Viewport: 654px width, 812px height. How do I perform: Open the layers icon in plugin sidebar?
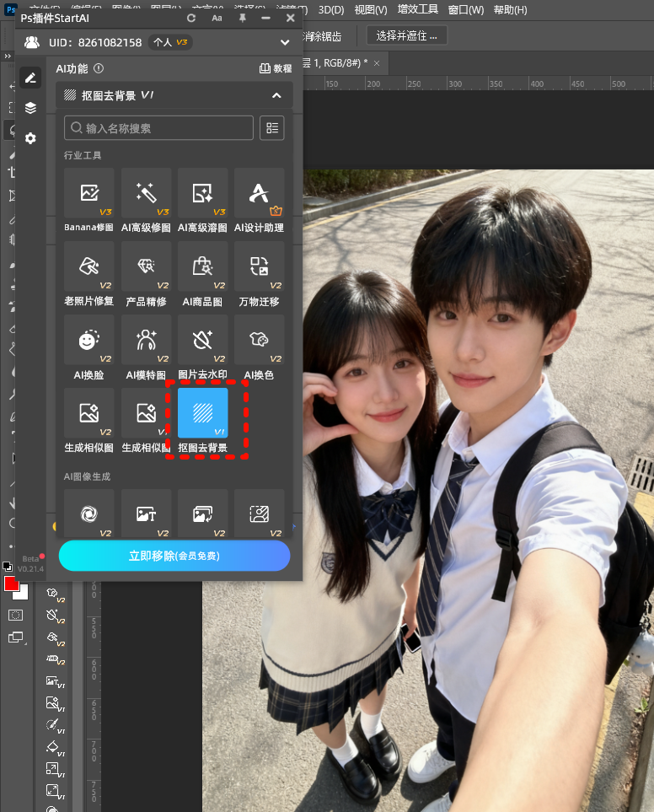coord(30,108)
